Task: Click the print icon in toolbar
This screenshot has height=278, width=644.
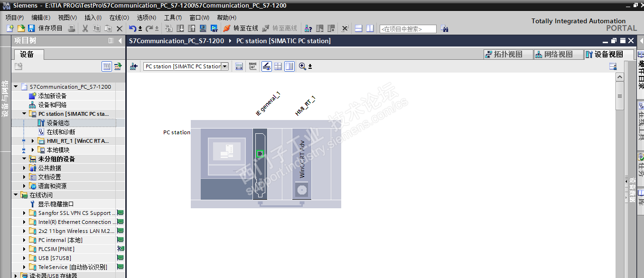Action: coord(72,28)
